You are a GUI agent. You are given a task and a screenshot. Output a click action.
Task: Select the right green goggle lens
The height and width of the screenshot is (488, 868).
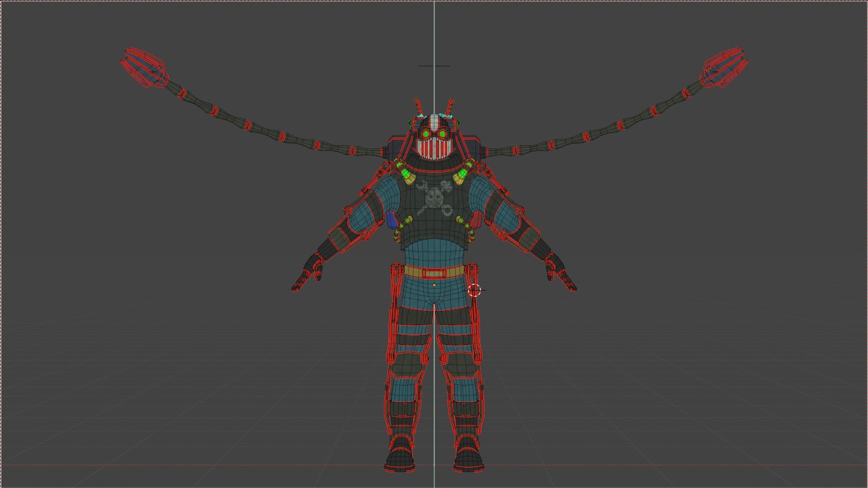pyautogui.click(x=442, y=134)
